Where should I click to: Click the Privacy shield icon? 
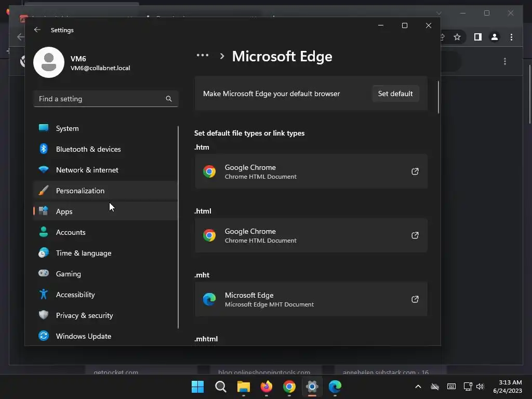pyautogui.click(x=44, y=315)
